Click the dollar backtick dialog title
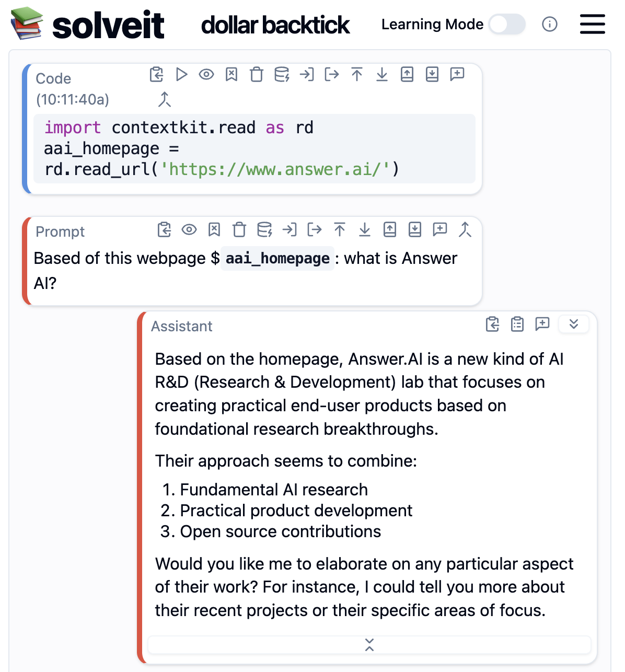Screen dimensions: 625x672 click(275, 25)
